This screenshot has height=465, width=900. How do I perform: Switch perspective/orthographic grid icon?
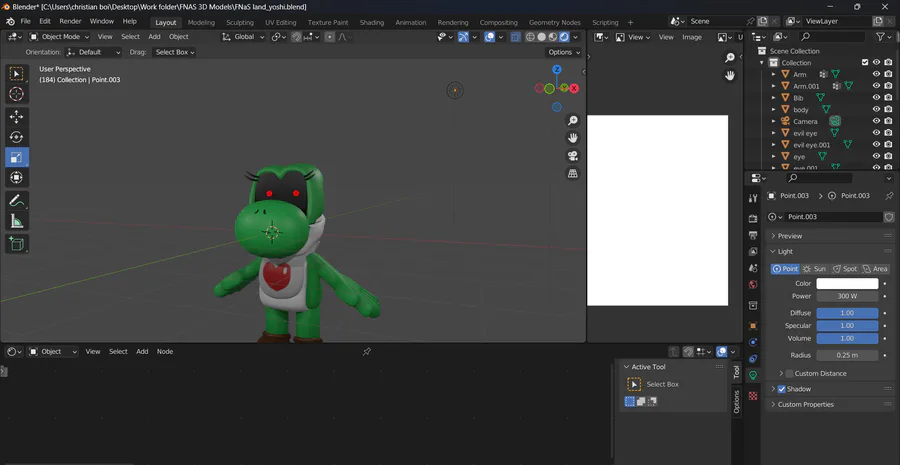(572, 173)
